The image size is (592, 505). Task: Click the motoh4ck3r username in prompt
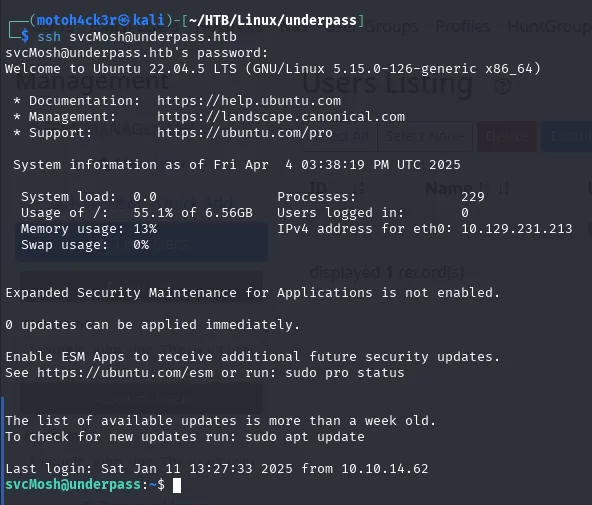(x=77, y=20)
